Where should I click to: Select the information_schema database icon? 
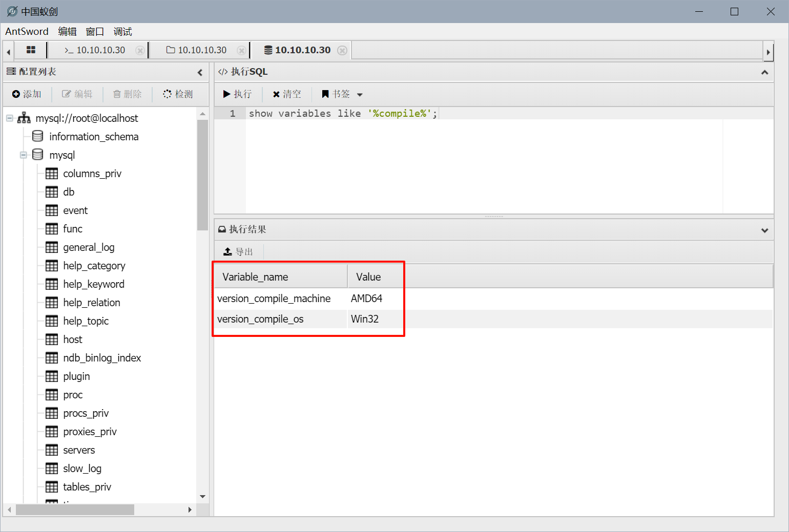[37, 136]
